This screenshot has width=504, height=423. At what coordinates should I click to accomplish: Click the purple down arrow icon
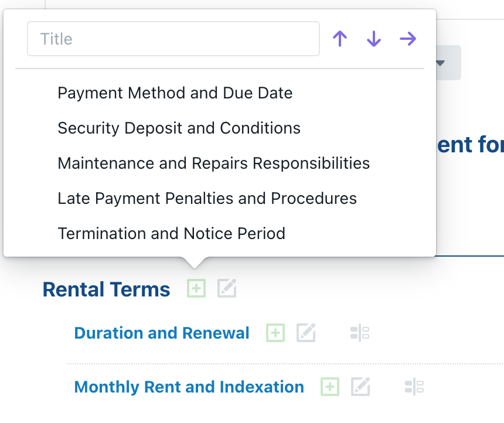coord(374,39)
